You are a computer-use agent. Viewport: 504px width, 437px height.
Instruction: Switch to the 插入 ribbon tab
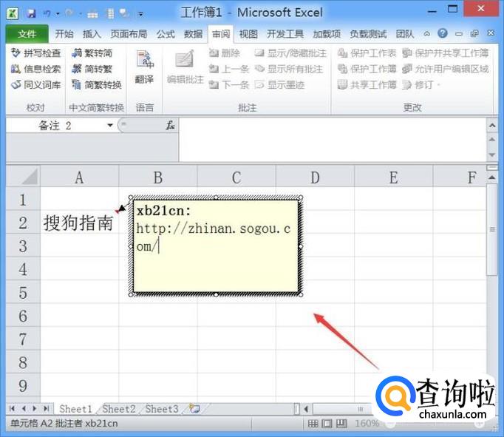pyautogui.click(x=92, y=34)
